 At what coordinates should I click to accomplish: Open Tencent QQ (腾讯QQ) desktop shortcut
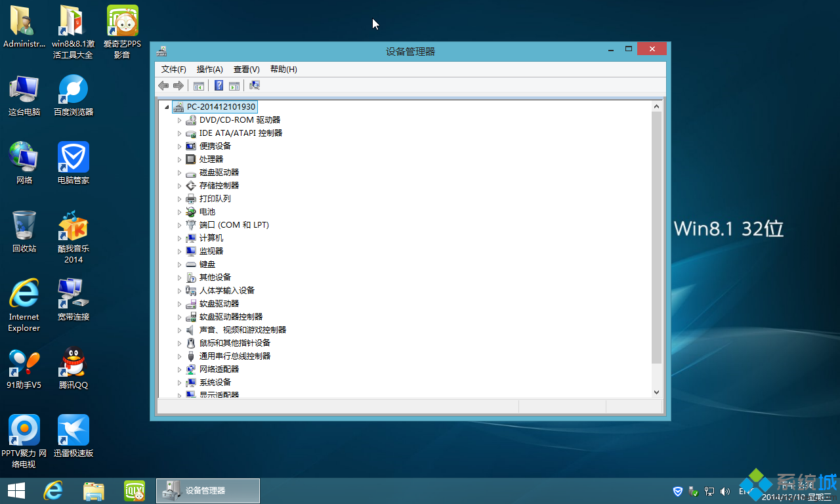click(x=73, y=367)
